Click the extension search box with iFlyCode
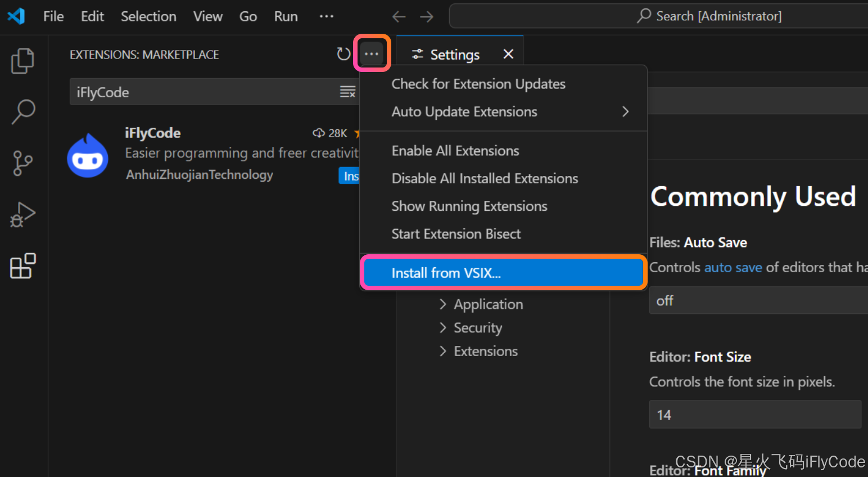 coord(214,92)
